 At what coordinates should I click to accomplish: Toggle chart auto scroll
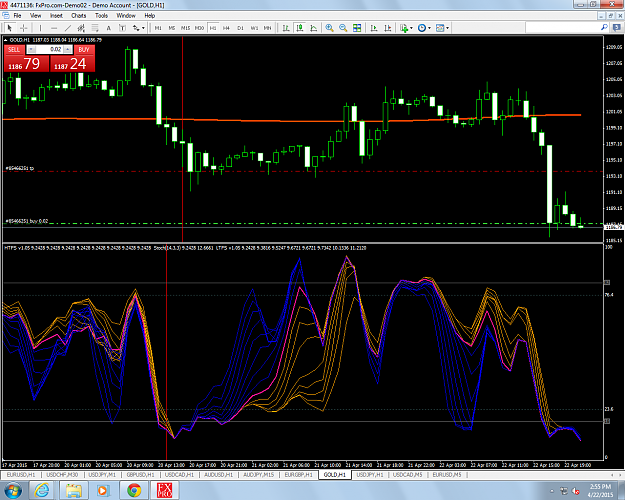click(x=373, y=28)
